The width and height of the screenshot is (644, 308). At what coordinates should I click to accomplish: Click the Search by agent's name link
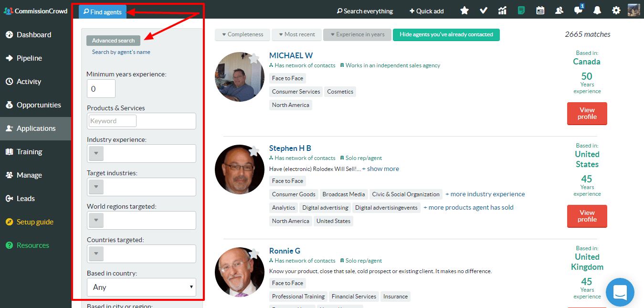121,52
